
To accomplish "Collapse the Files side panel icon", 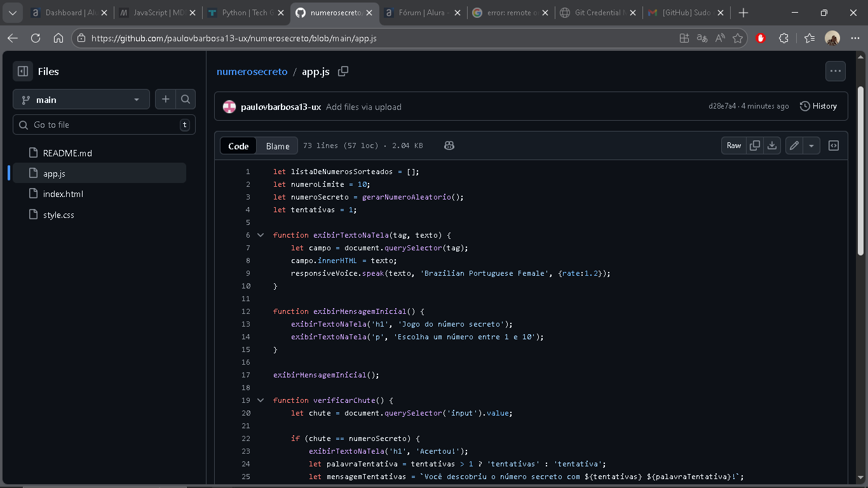I will (23, 72).
